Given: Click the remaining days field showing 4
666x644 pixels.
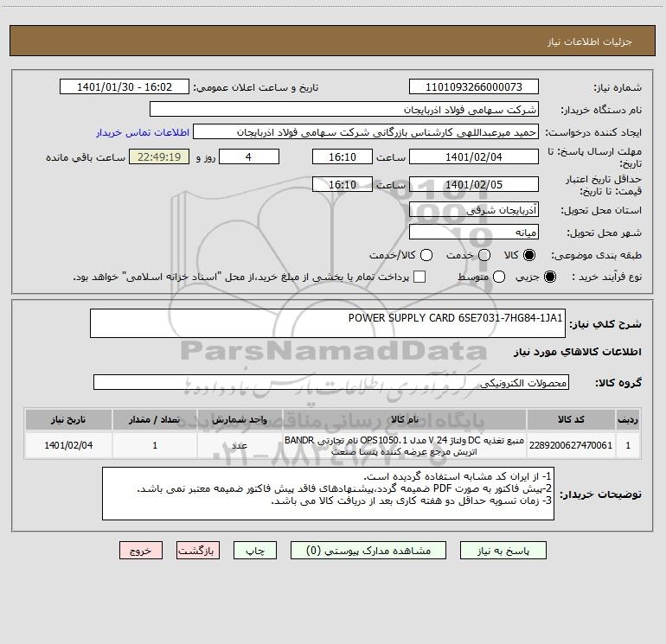Looking at the screenshot, I should [249, 156].
